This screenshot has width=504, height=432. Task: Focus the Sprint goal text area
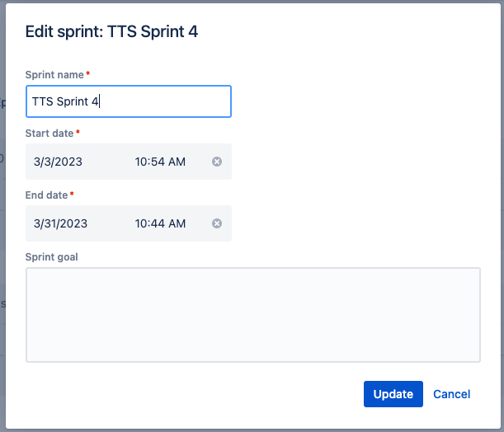click(252, 314)
